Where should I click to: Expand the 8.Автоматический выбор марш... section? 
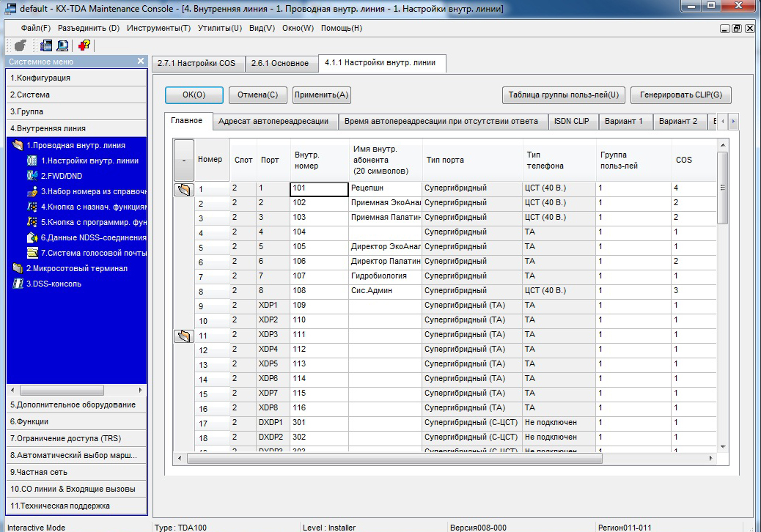pyautogui.click(x=76, y=455)
